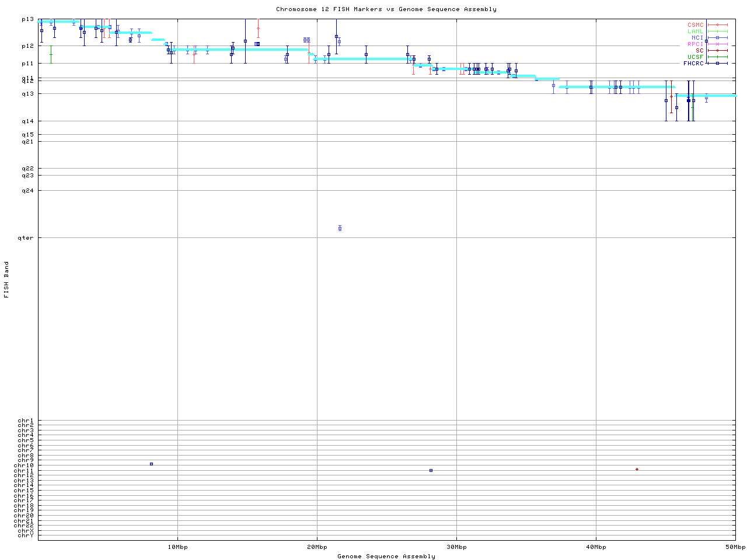Click the 'Genome Sequence Assembly' x-axis label
Viewport: 747px width, 560px height.
[x=386, y=556]
